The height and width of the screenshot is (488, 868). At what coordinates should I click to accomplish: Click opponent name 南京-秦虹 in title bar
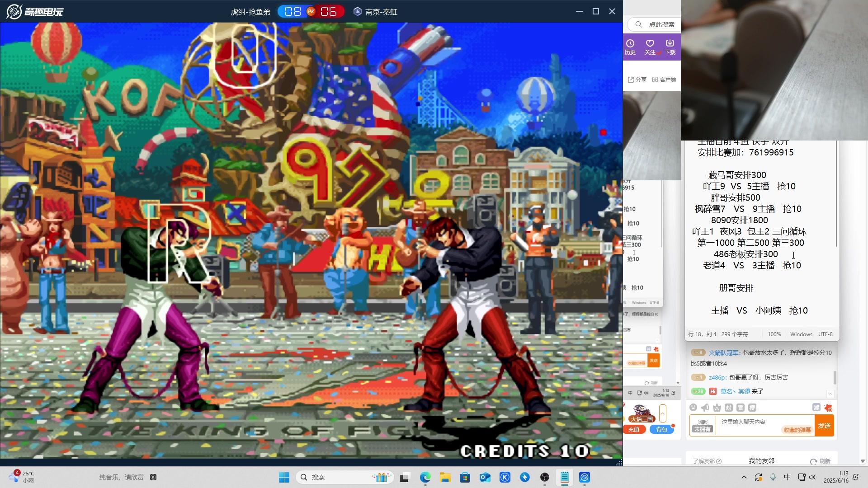click(x=381, y=12)
